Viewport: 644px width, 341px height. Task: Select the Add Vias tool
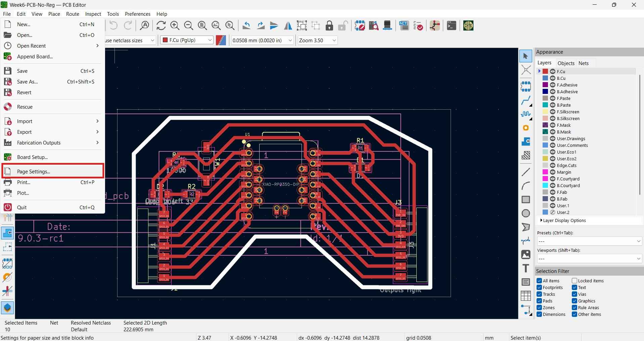pos(526,128)
